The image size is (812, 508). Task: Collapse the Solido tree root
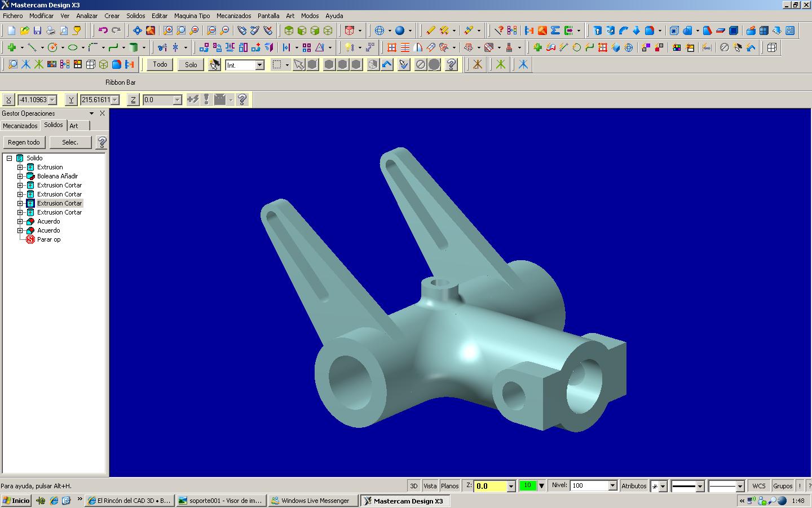(10, 158)
